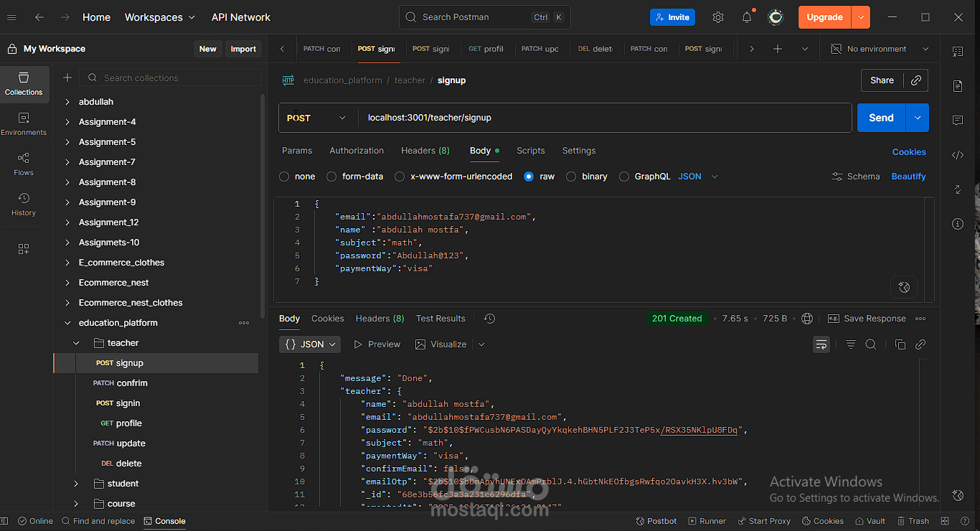Screen dimensions: 980x531
Task: Open the History sidebar panel
Action: 24,205
